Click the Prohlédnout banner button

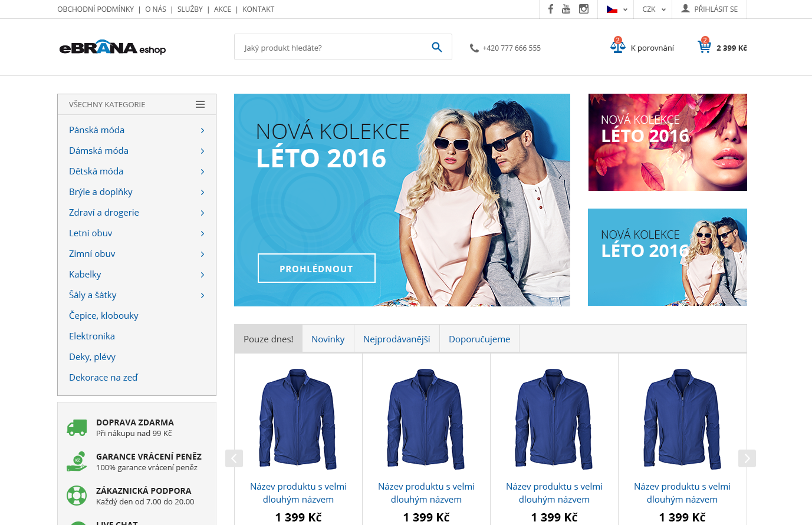[317, 268]
